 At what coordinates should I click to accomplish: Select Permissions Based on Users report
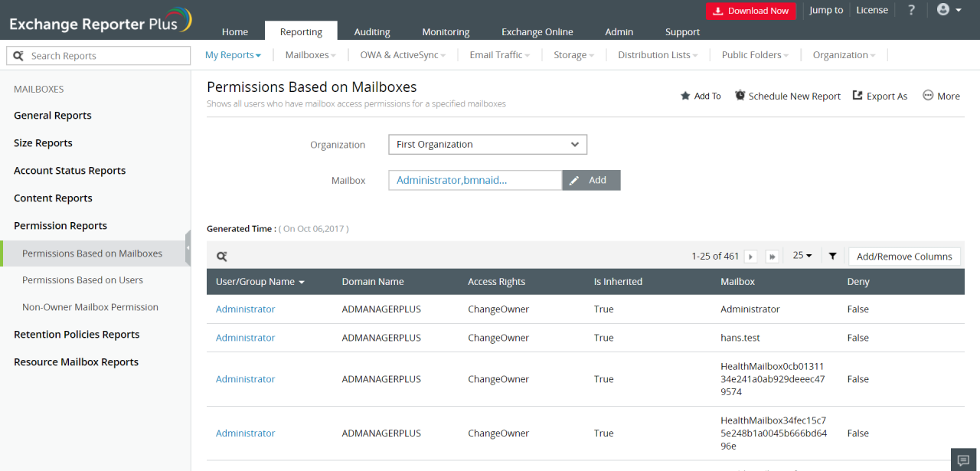83,280
